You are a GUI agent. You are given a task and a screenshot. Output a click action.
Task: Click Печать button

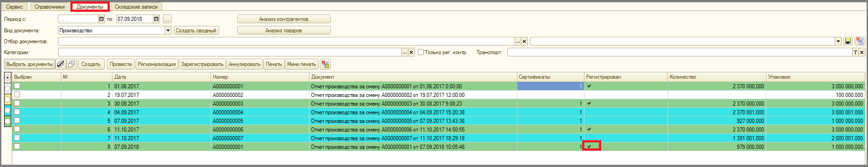point(274,64)
